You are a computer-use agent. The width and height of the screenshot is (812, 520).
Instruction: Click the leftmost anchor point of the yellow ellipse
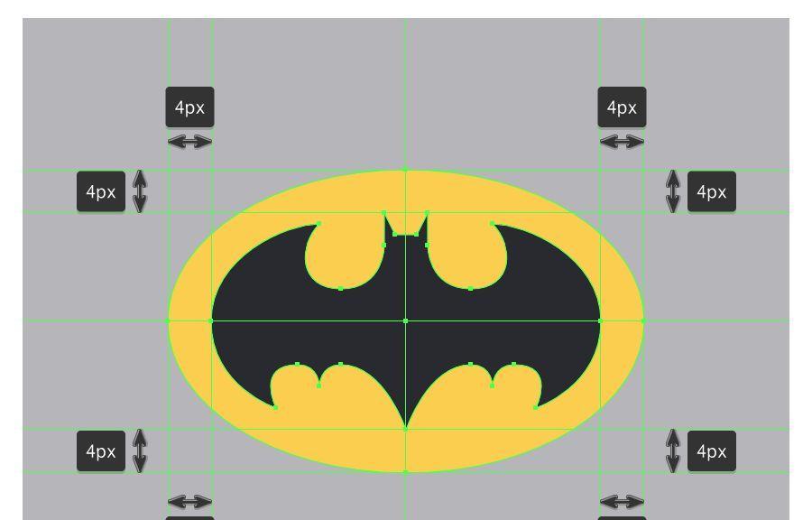click(170, 320)
